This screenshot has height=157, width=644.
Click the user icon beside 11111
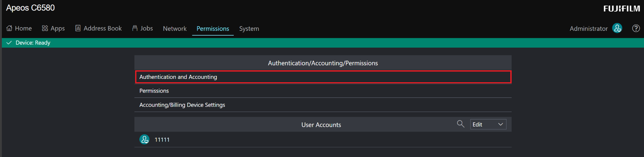(x=144, y=140)
